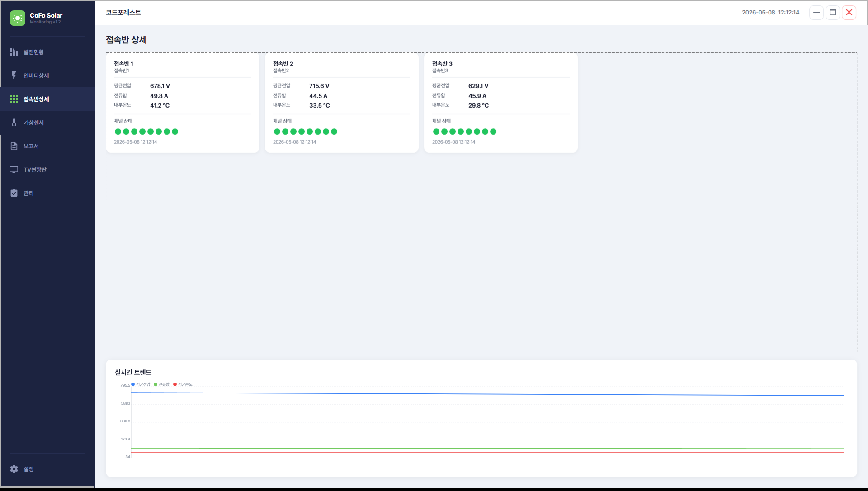Click the 평균전압 label in 접속반 1 card
The width and height of the screenshot is (868, 491).
pos(123,85)
